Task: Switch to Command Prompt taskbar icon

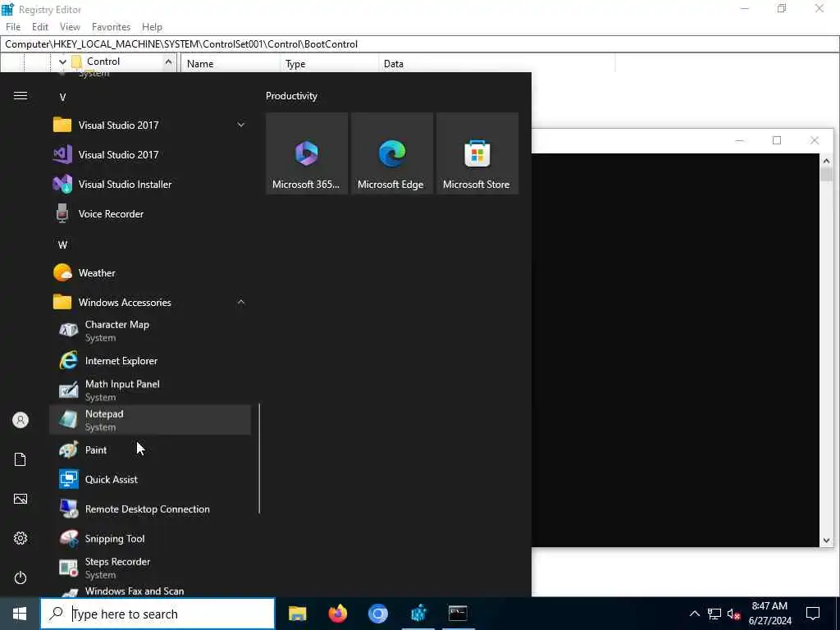Action: coord(458,614)
